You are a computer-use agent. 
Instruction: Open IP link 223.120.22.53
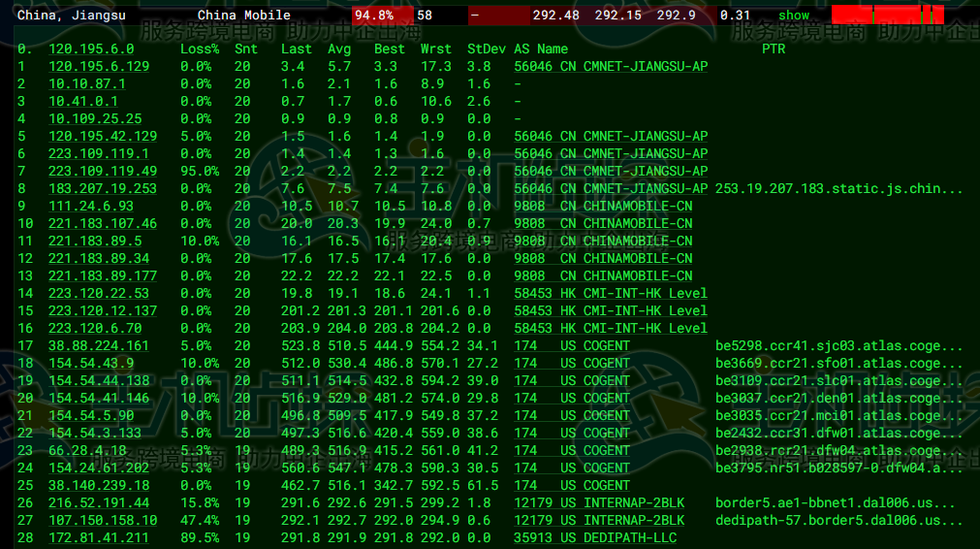coord(99,293)
